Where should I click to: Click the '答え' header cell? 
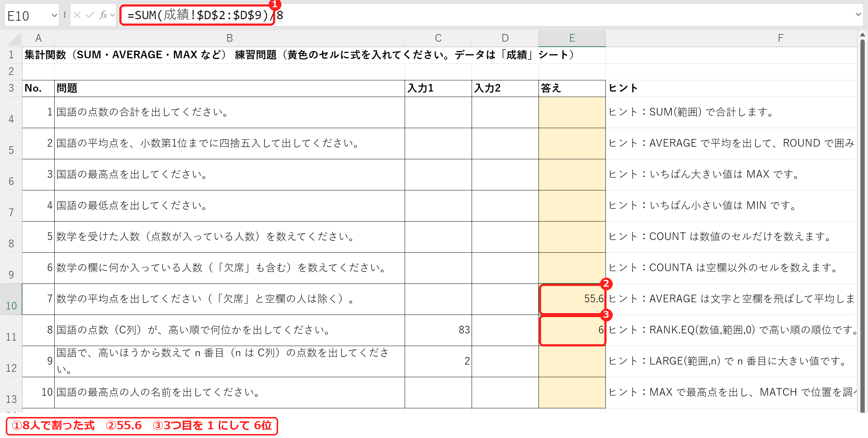[x=572, y=88]
